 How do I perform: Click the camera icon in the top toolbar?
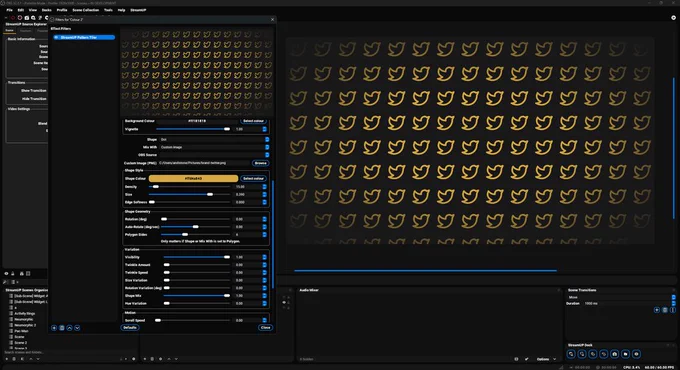pyautogui.click(x=26, y=18)
